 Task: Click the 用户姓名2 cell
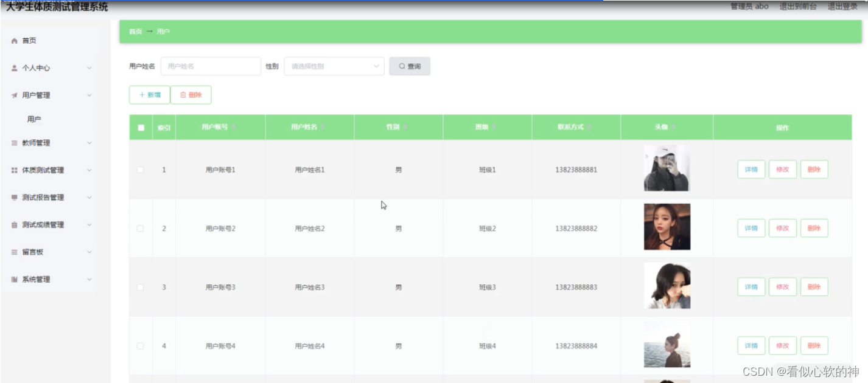pyautogui.click(x=310, y=229)
